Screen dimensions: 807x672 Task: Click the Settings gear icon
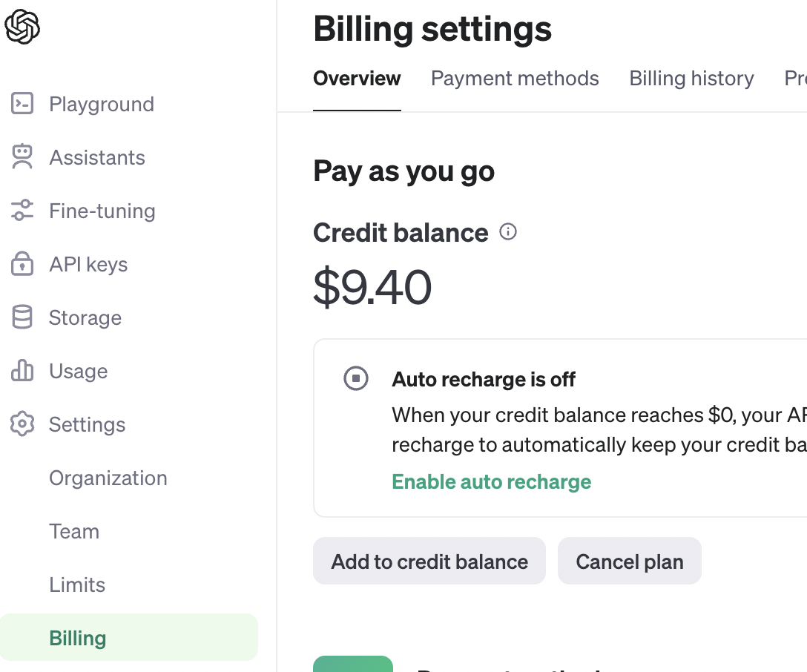click(22, 424)
